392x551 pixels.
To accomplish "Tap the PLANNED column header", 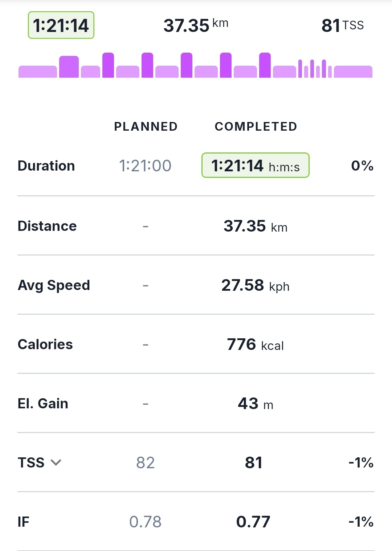I will pos(146,126).
